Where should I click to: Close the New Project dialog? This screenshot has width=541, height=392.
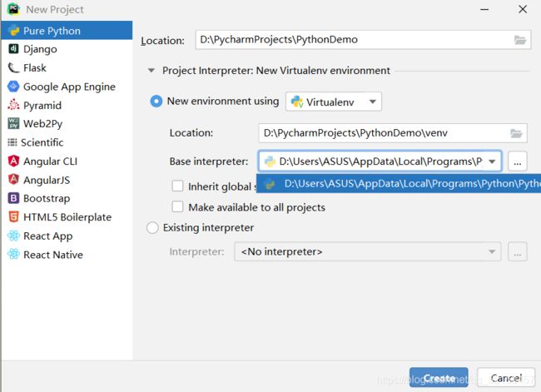pos(523,9)
